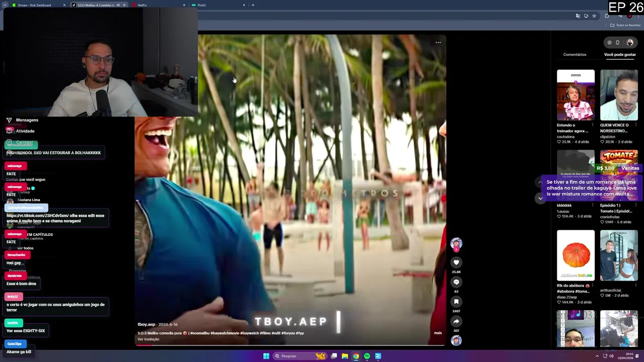Switch to Você pode gostar tab
The image size is (644, 362).
point(620,54)
